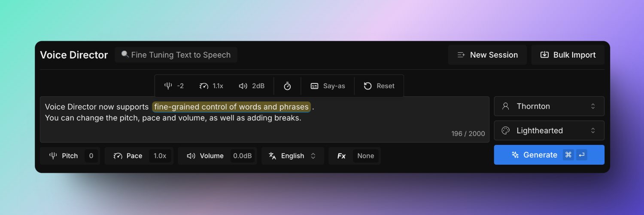The image size is (644, 215).
Task: Click the global Pace speedometer icon
Action: pyautogui.click(x=118, y=156)
